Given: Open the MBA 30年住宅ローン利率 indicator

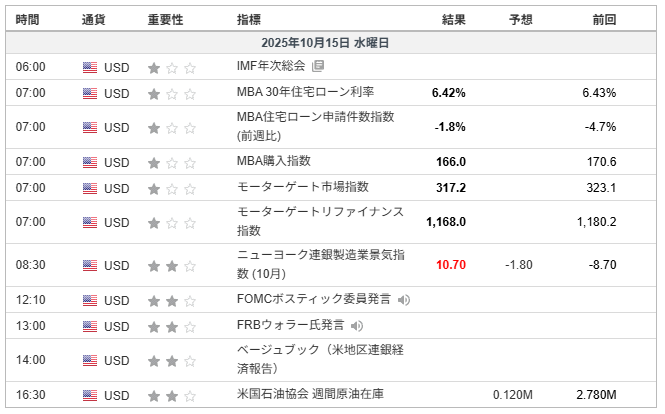Looking at the screenshot, I should (305, 93).
